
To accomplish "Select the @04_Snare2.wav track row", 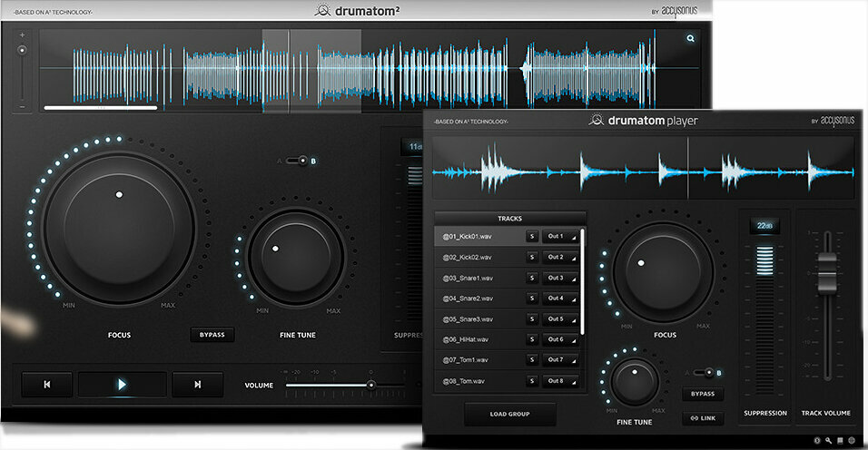I will [507, 298].
